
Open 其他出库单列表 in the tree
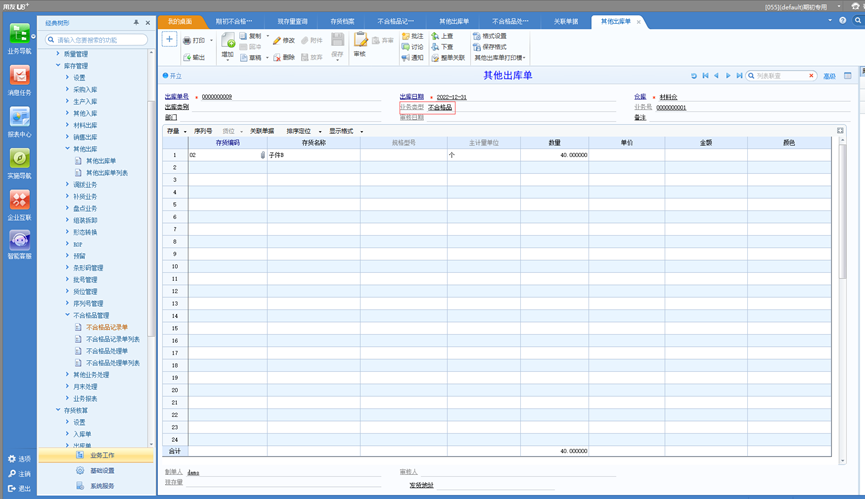click(106, 173)
